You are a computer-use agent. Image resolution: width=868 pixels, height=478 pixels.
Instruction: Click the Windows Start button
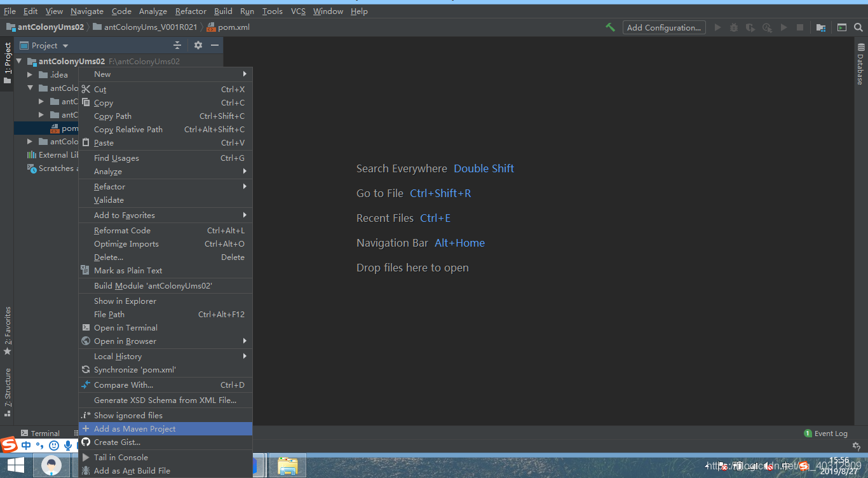[15, 466]
